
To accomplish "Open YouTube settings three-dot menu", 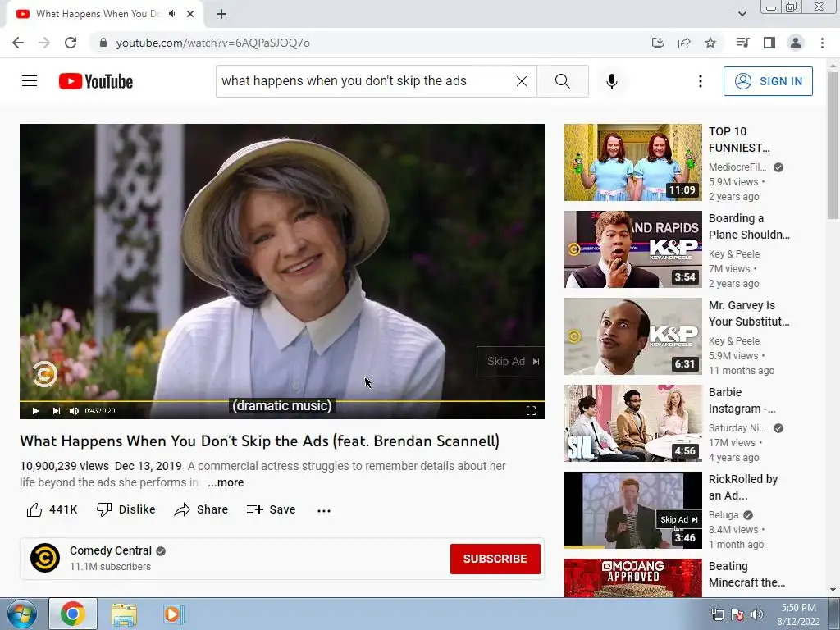I will [701, 81].
